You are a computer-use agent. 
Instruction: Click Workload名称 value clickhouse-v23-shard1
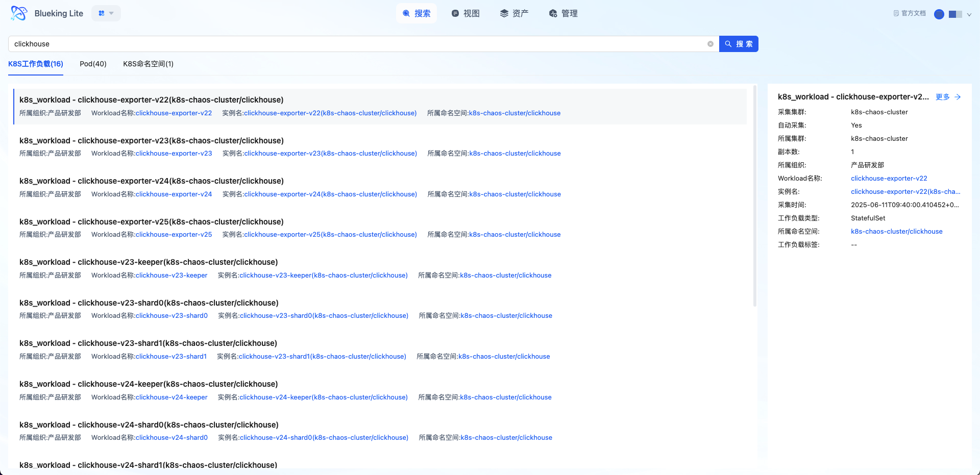click(x=171, y=357)
